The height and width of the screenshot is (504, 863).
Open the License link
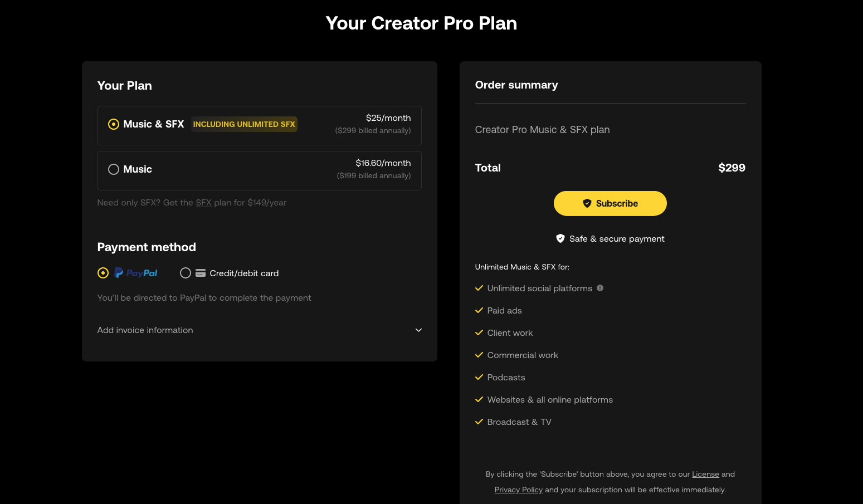pos(705,474)
